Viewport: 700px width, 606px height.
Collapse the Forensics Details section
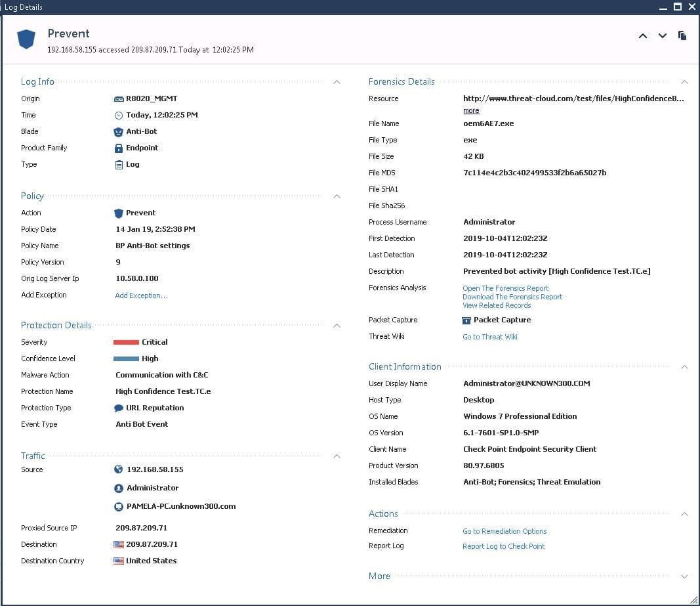pyautogui.click(x=684, y=82)
